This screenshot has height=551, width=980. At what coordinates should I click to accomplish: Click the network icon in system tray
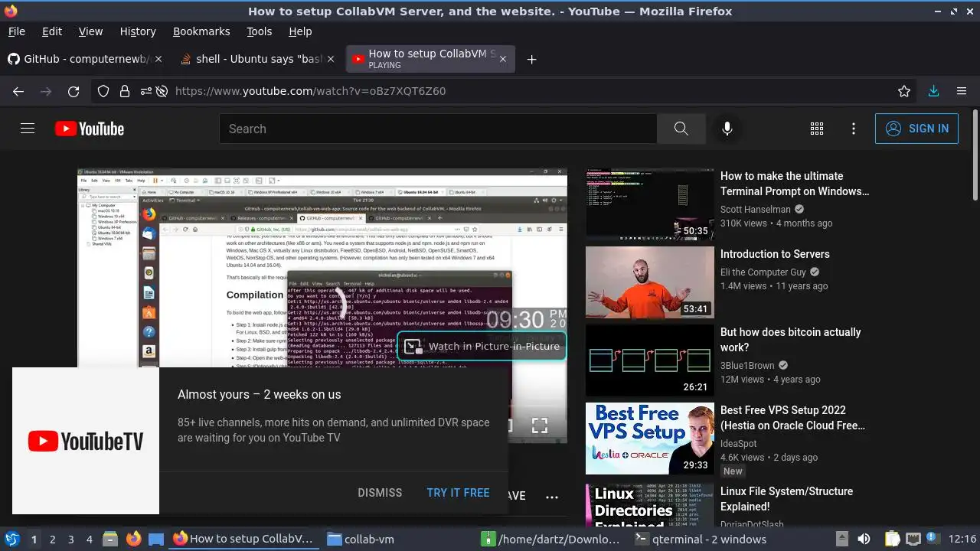point(913,540)
